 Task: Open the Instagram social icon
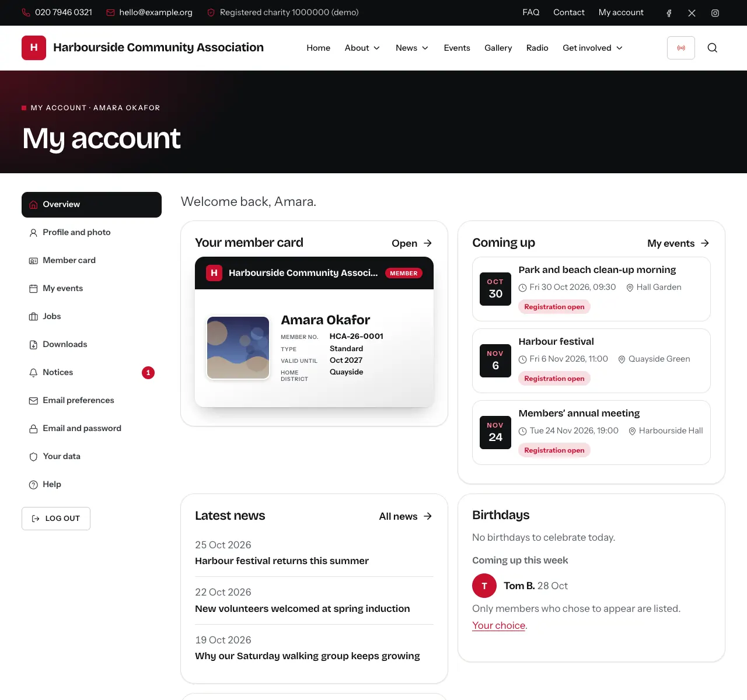[x=715, y=13]
